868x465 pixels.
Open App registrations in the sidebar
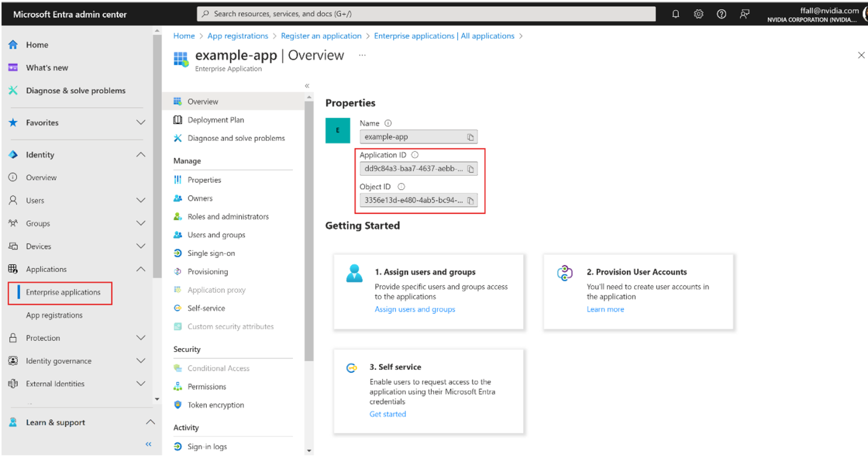54,315
